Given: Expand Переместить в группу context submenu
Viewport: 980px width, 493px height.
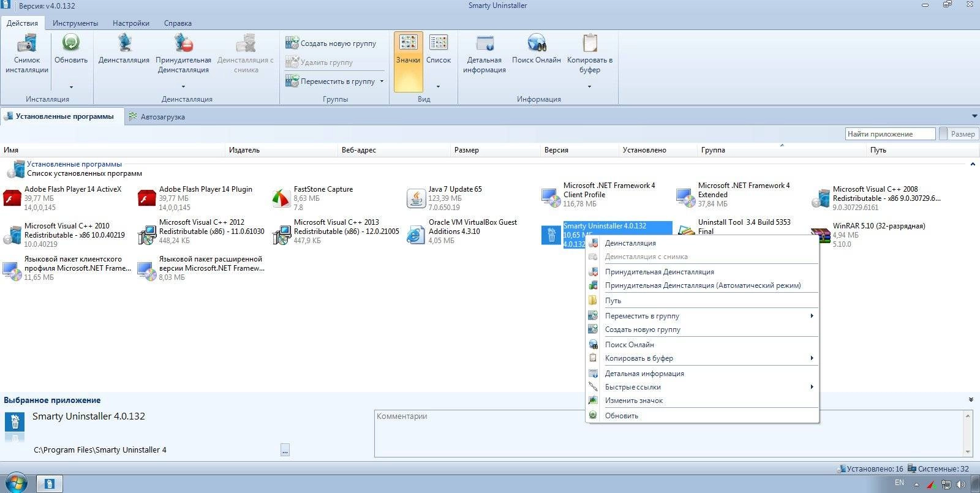Looking at the screenshot, I should tap(812, 316).
